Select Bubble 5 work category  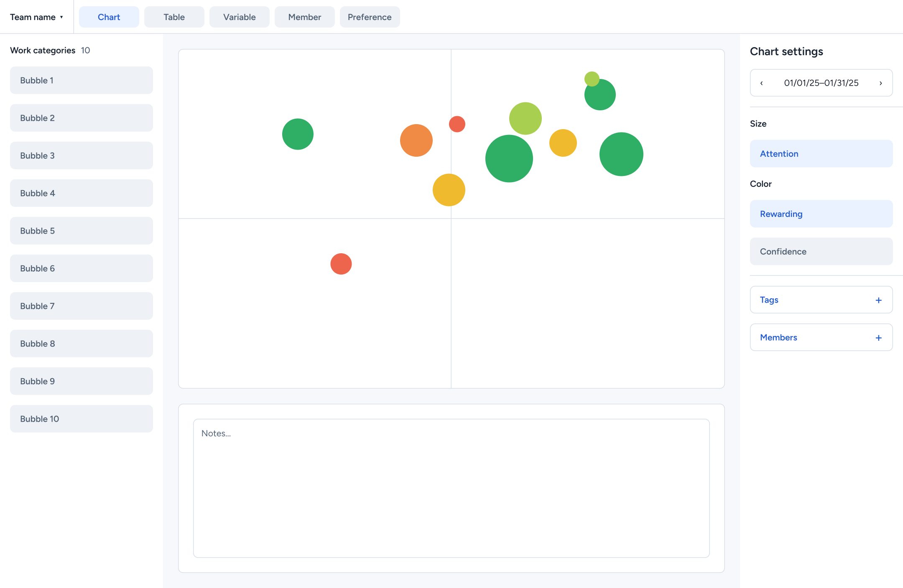82,231
